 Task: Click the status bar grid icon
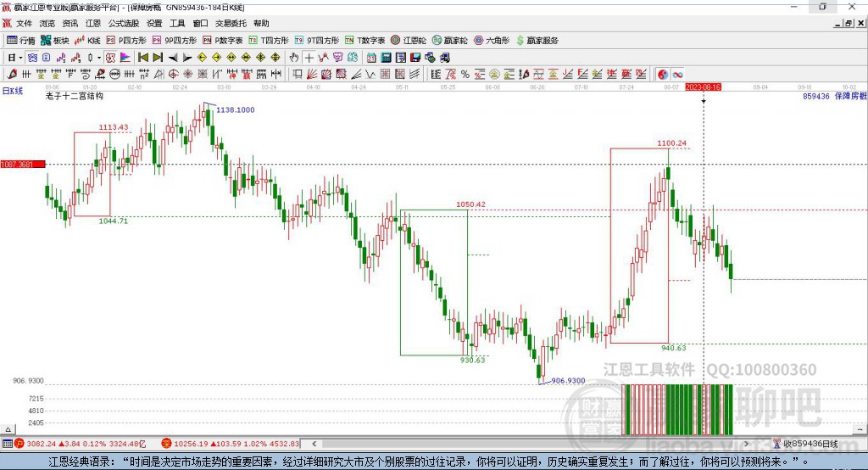[x=7, y=444]
